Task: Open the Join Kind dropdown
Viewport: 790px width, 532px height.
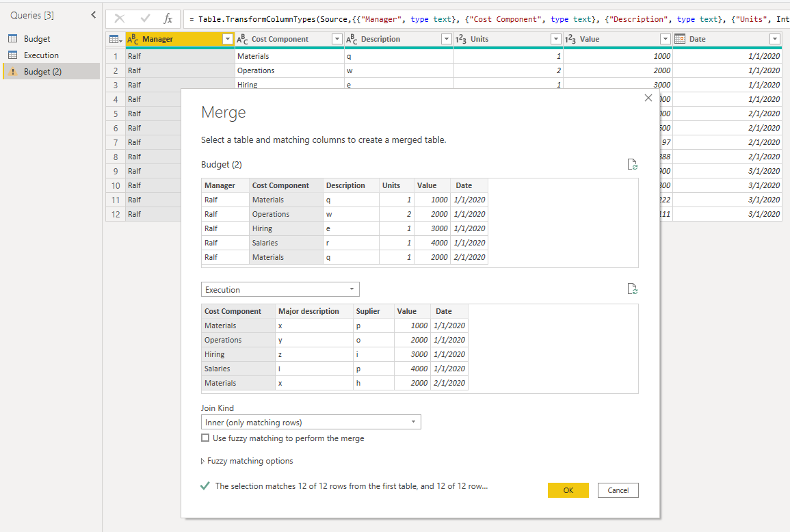Action: tap(311, 422)
